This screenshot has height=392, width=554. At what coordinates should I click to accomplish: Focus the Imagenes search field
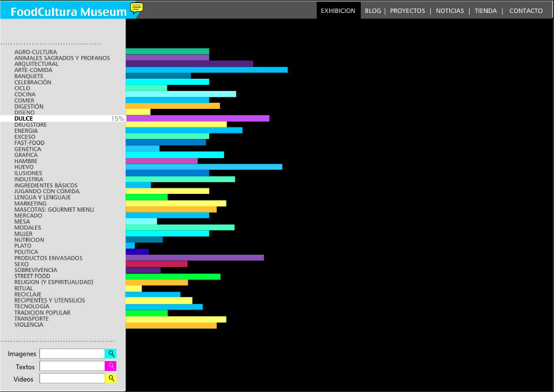(72, 354)
